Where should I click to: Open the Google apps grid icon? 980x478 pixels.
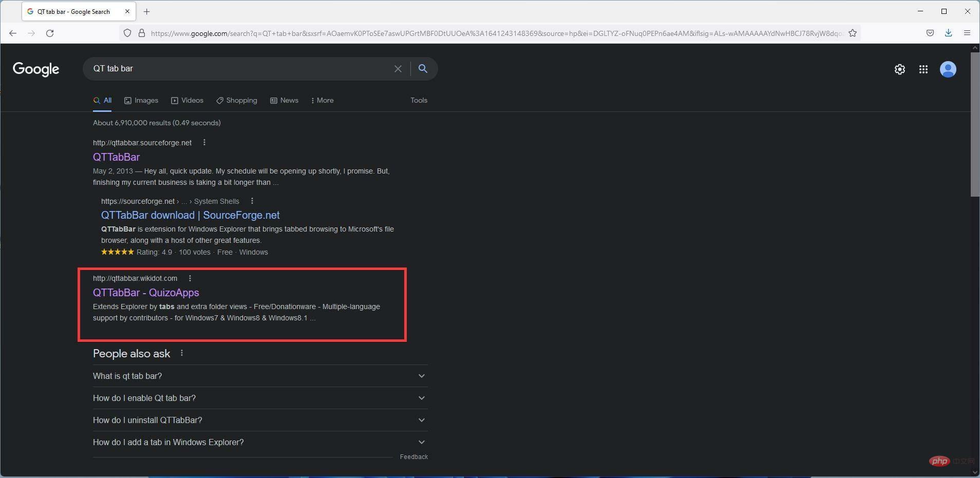click(923, 69)
